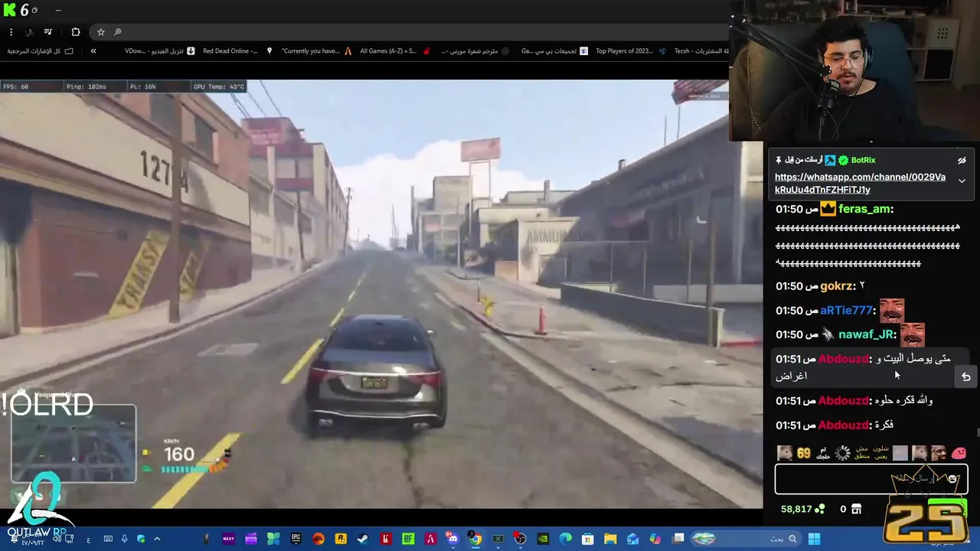
Task: Open Copilot from taskbar
Action: (x=655, y=540)
